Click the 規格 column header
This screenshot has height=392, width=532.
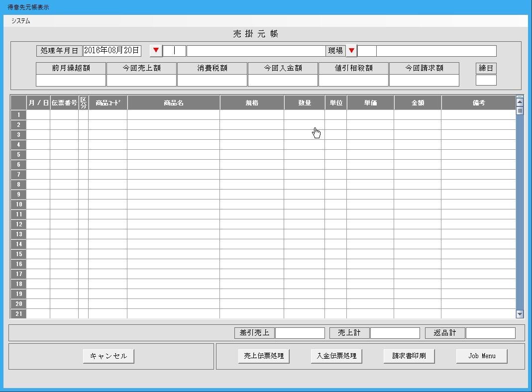click(x=252, y=103)
